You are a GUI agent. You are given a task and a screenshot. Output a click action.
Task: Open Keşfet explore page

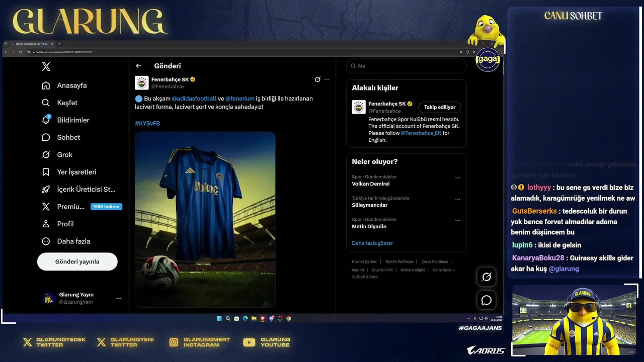coord(60,103)
